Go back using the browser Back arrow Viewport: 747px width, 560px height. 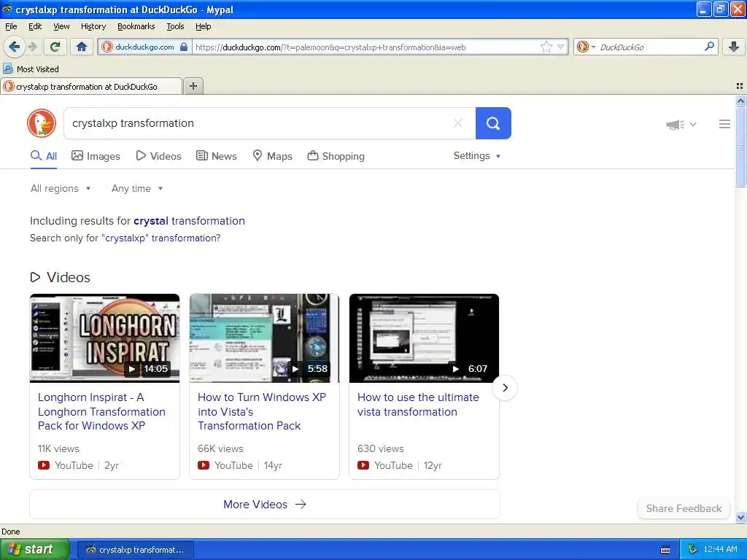click(x=14, y=47)
